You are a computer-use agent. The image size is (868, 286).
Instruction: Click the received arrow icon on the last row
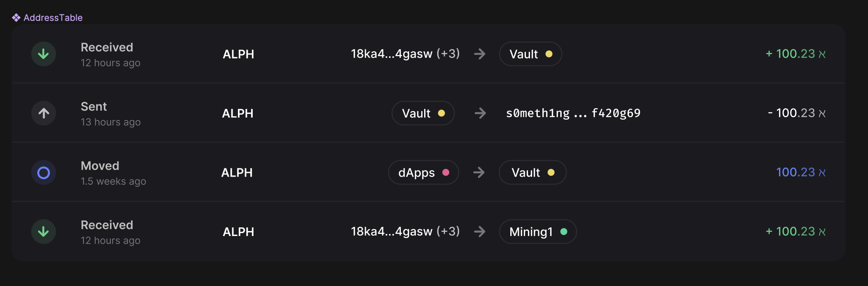click(x=43, y=232)
